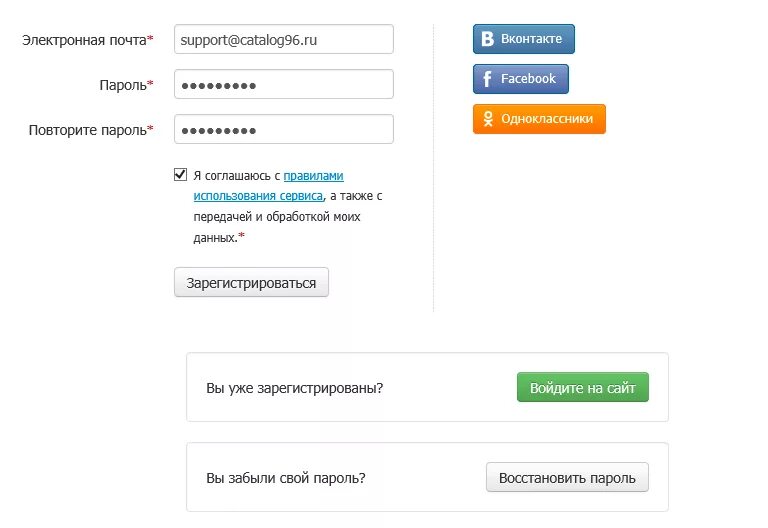
Task: Select the Повторите пароль input field
Action: coord(284,129)
